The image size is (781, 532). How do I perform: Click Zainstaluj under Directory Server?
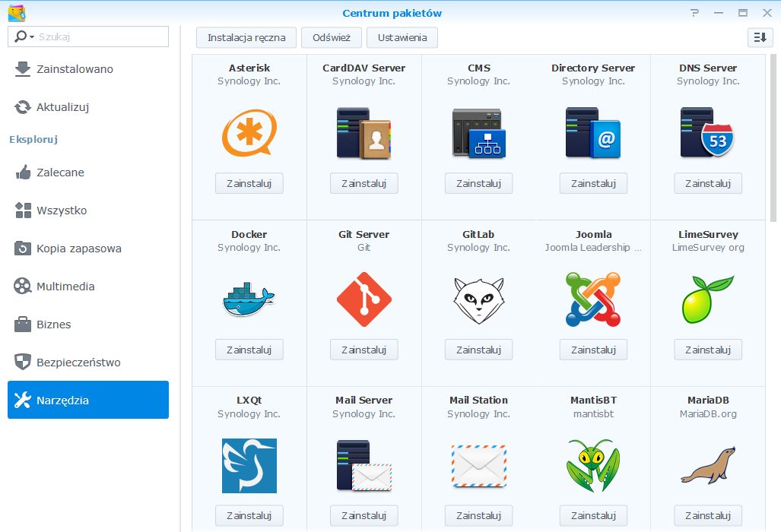(593, 183)
